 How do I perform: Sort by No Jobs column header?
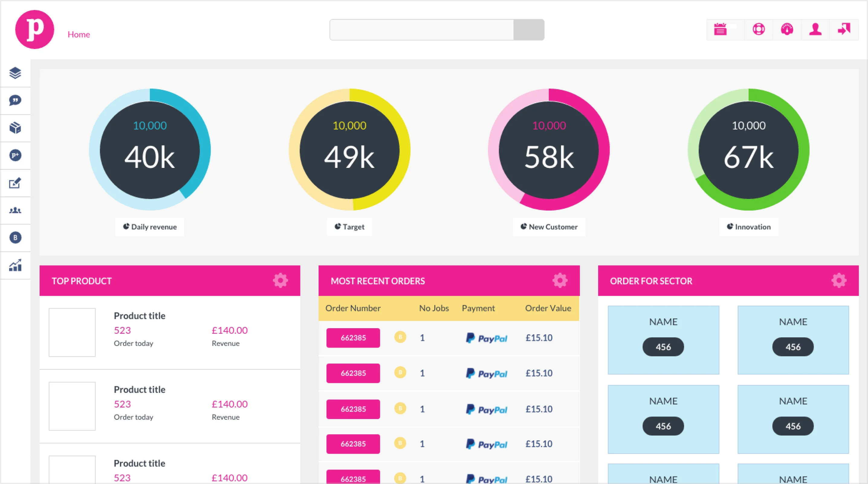434,308
